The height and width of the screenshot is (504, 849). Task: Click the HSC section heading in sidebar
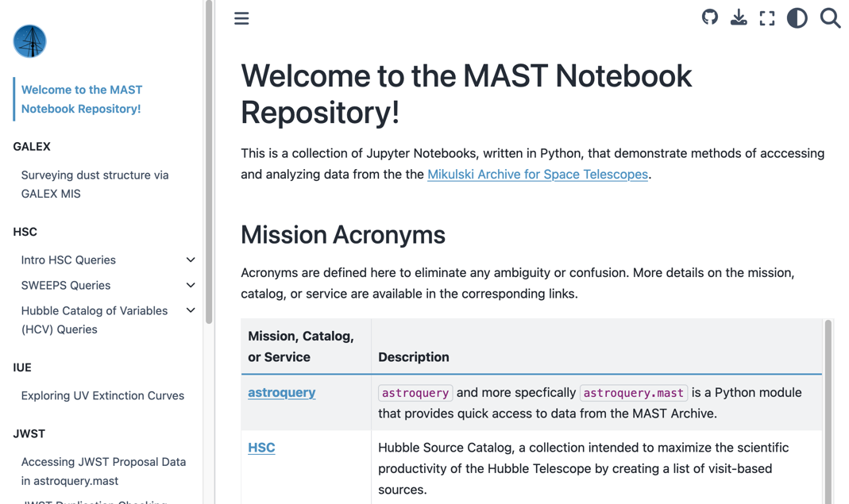(25, 232)
